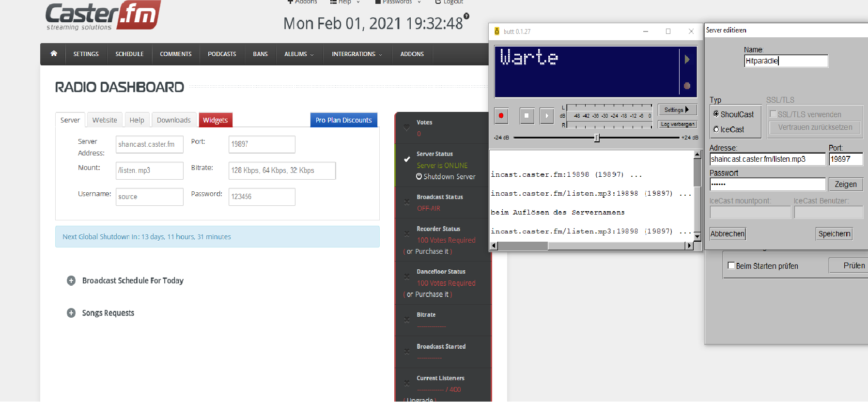The width and height of the screenshot is (868, 402).
Task: Open the Passwords dropdown at top
Action: (398, 2)
